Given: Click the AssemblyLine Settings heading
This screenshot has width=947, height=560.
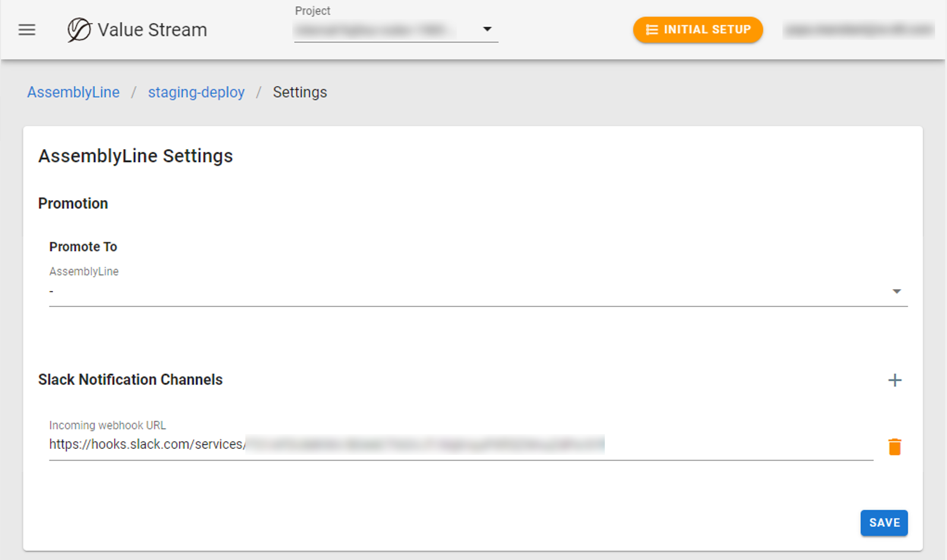Looking at the screenshot, I should coord(135,156).
